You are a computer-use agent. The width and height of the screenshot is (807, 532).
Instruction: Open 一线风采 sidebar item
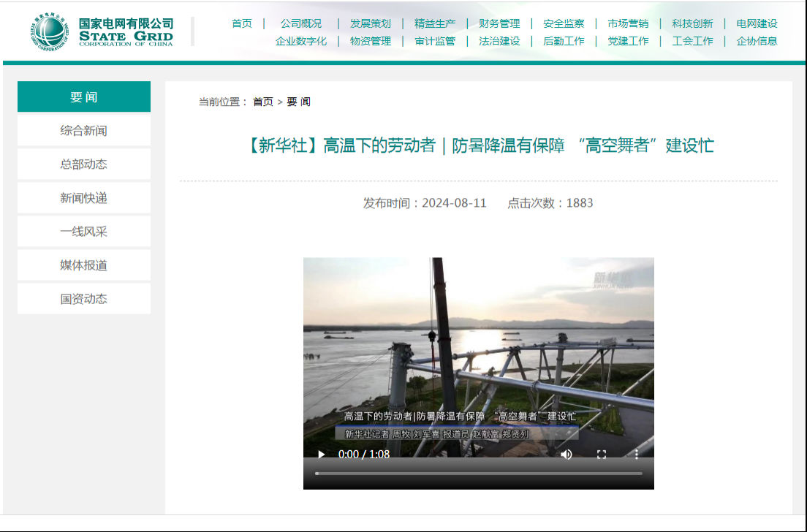click(x=84, y=232)
